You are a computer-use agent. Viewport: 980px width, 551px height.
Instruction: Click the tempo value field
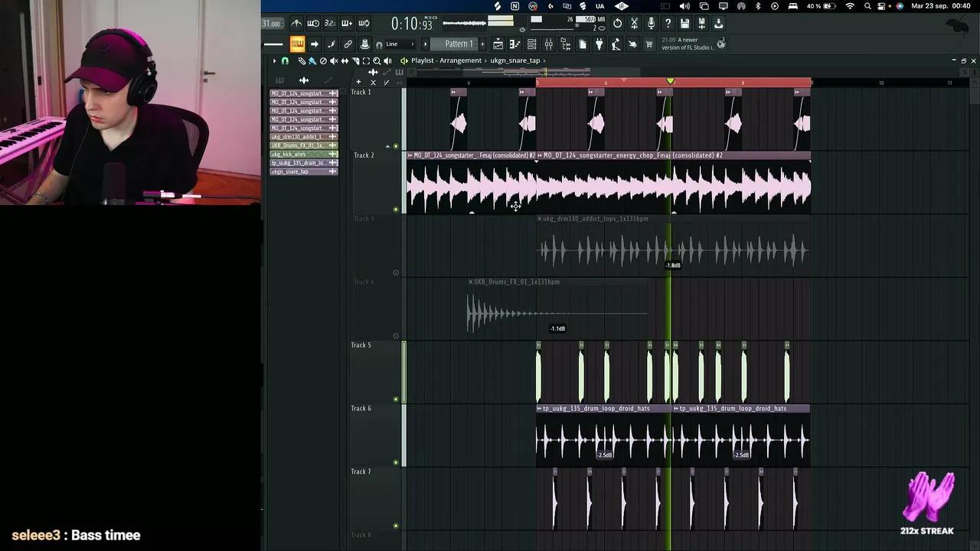click(272, 23)
